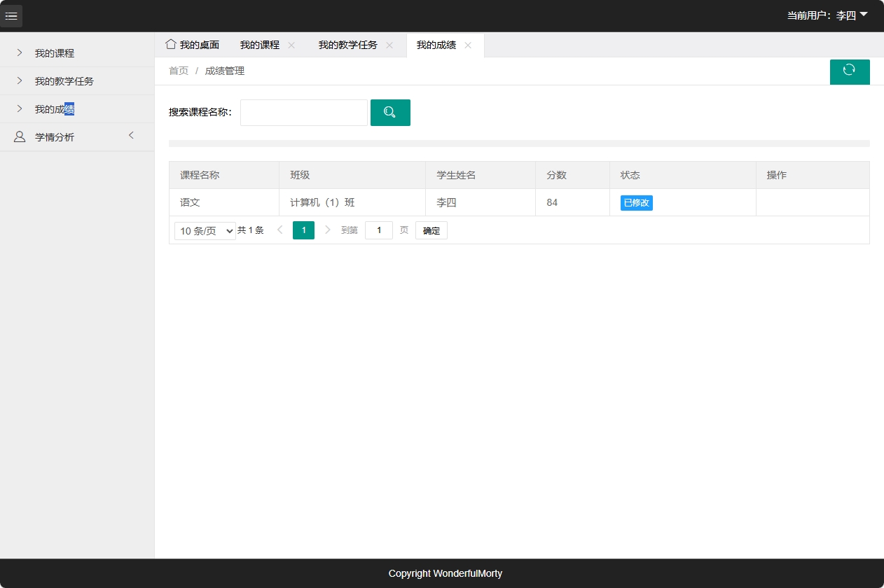This screenshot has height=588, width=884.
Task: Open the hamburger menu icon top left
Action: coord(11,15)
